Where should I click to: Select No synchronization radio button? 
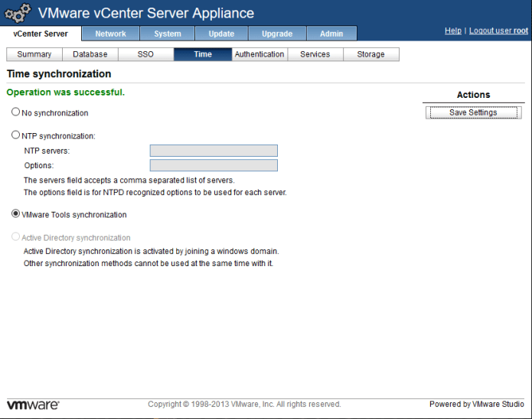pyautogui.click(x=16, y=112)
